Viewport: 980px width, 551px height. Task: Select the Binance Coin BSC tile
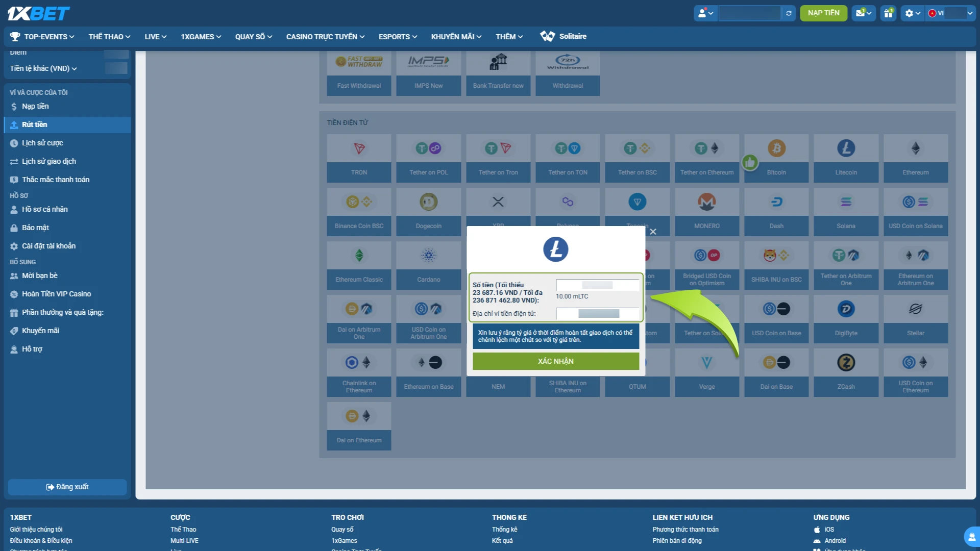359,212
